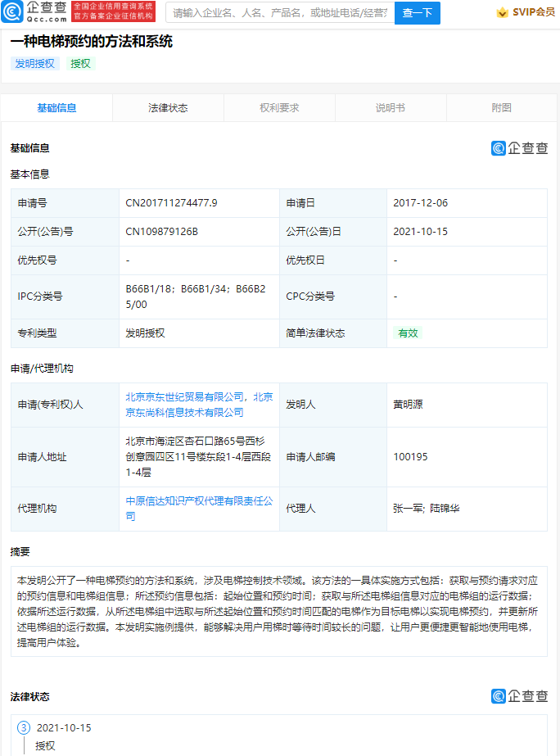Screen dimensions: 560x756
Task: Focus the company name search input field
Action: point(280,12)
